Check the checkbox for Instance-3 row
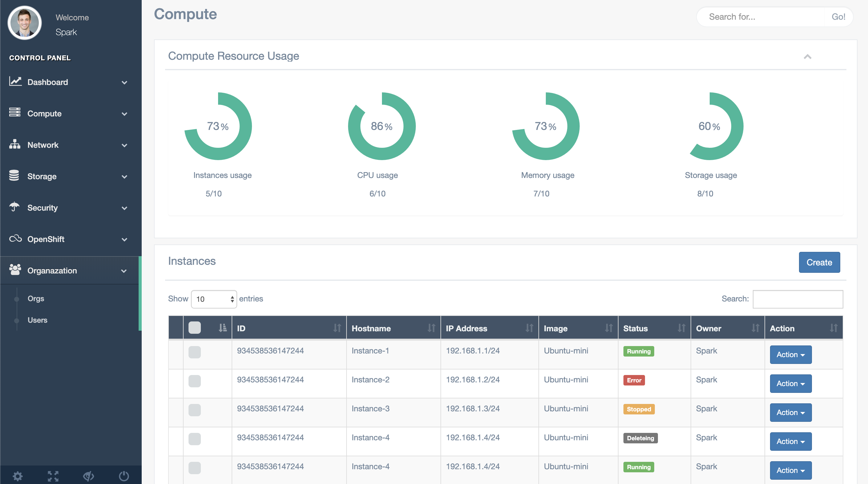 pos(194,410)
